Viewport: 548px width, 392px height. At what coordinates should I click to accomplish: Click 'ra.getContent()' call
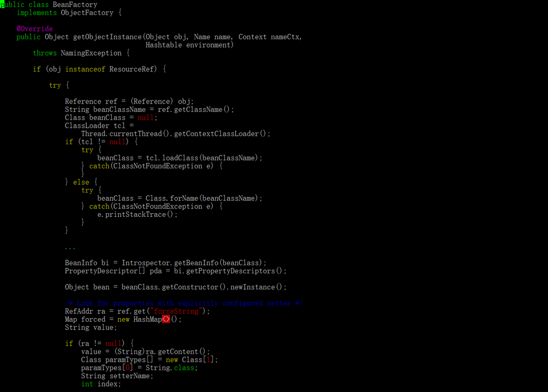pyautogui.click(x=176, y=352)
